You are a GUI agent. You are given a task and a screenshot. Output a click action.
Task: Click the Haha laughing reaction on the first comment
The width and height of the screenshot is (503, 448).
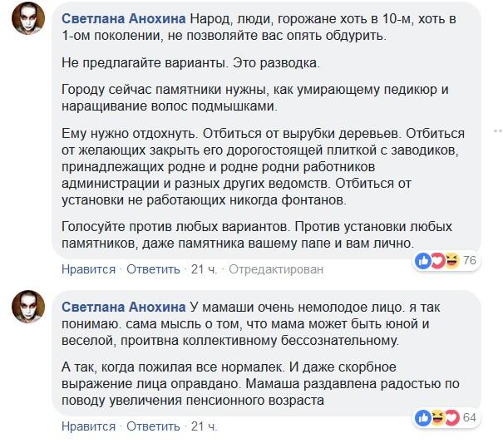tap(451, 261)
